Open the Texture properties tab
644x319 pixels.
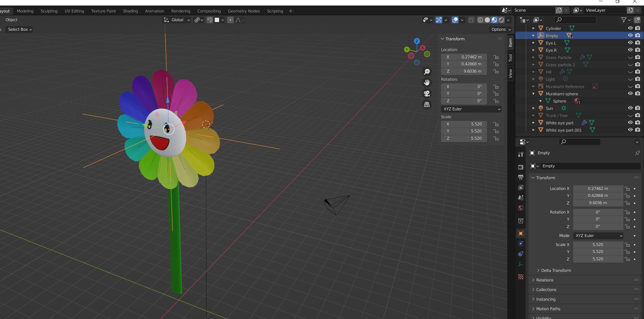pos(521,277)
